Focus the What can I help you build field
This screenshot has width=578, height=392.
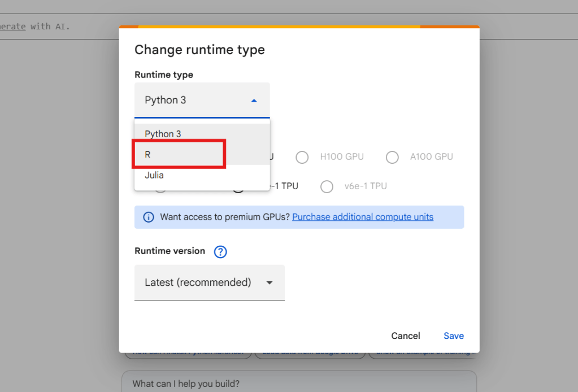pos(298,384)
